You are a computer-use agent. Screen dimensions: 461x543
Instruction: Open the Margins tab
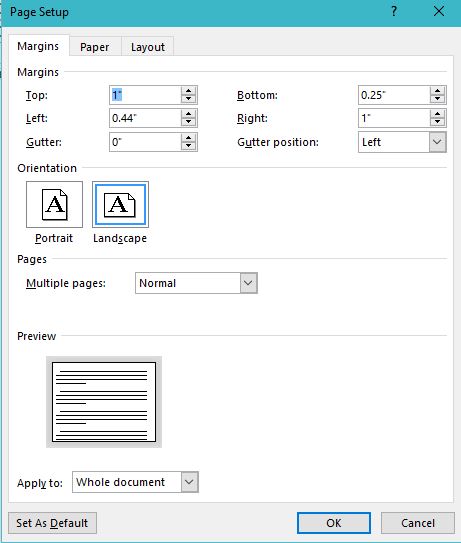tap(38, 46)
